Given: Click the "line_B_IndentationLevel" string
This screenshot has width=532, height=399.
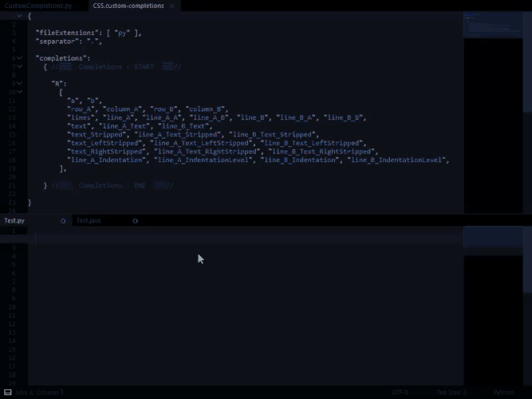Looking at the screenshot, I should [x=396, y=160].
